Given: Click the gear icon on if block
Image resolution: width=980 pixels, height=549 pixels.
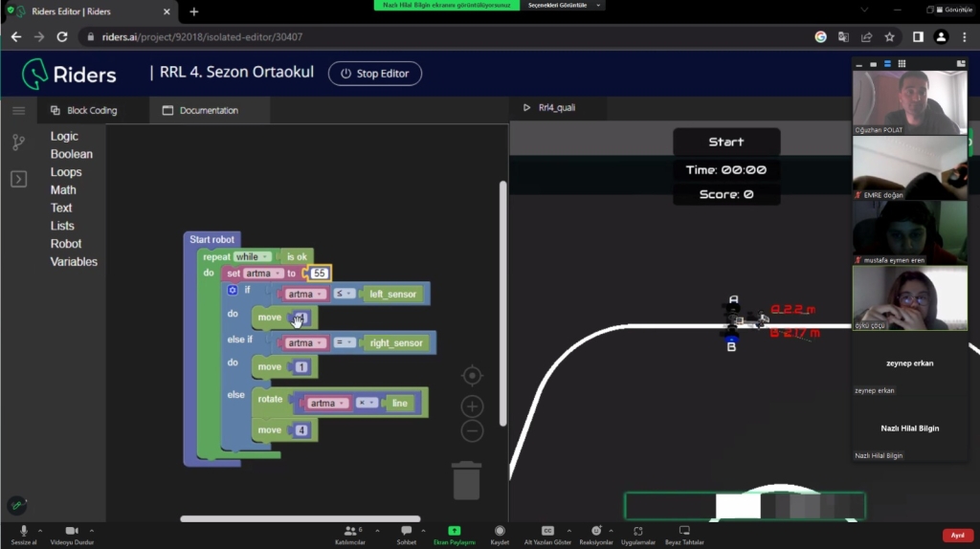Looking at the screenshot, I should click(233, 290).
